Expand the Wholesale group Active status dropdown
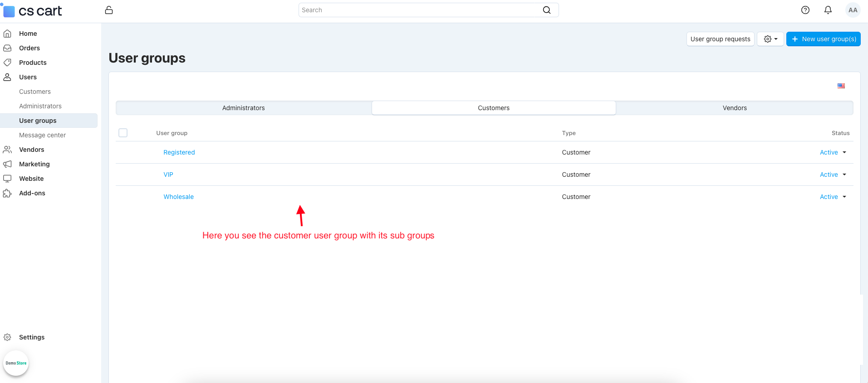This screenshot has width=868, height=383. pyautogui.click(x=833, y=197)
